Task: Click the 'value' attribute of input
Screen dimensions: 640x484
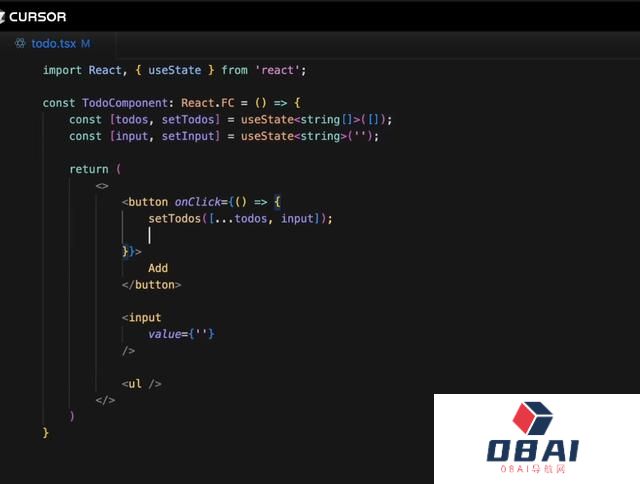Action: click(x=164, y=334)
